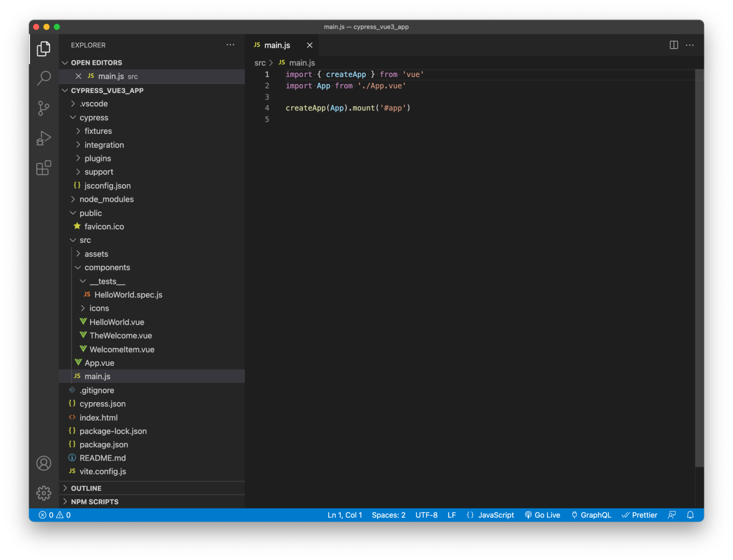Viewport: 733px width, 560px height.
Task: Select the Run and Debug icon
Action: (43, 138)
